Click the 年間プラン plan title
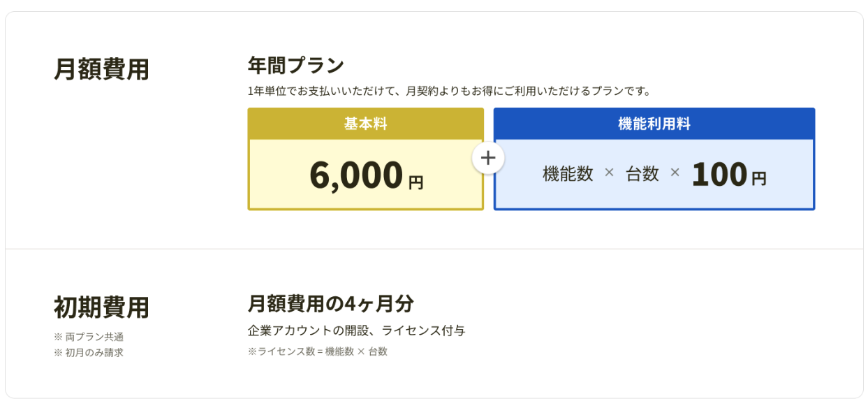Screen dimensions: 868x415 click(296, 65)
